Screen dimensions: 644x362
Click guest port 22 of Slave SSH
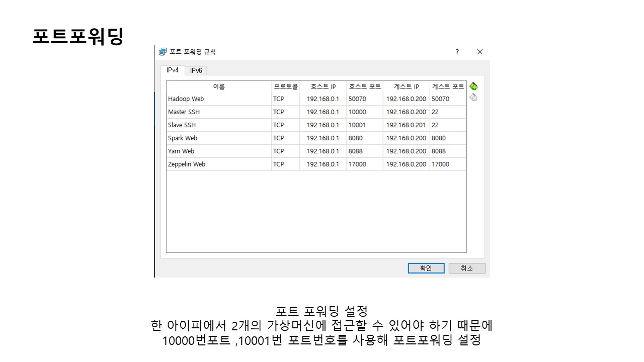tap(448, 125)
